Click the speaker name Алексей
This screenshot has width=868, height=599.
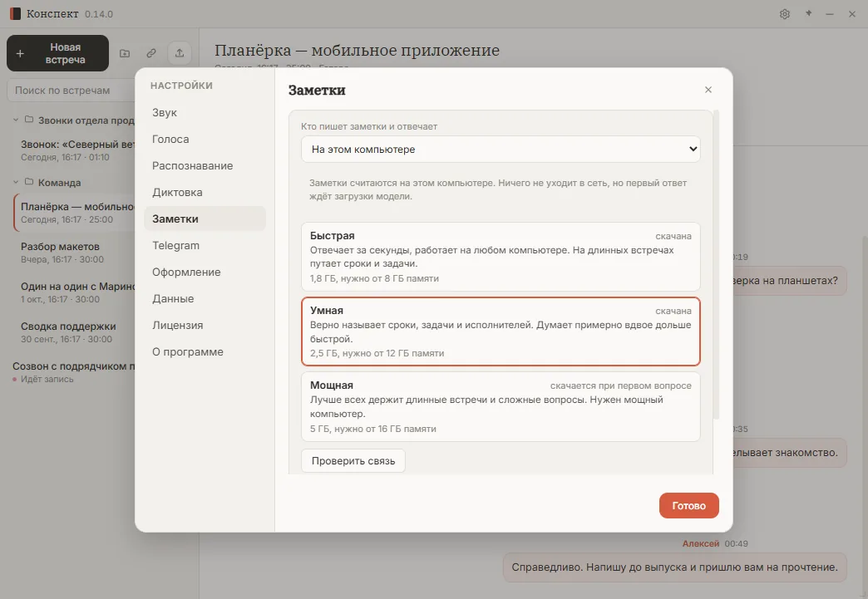tap(700, 543)
